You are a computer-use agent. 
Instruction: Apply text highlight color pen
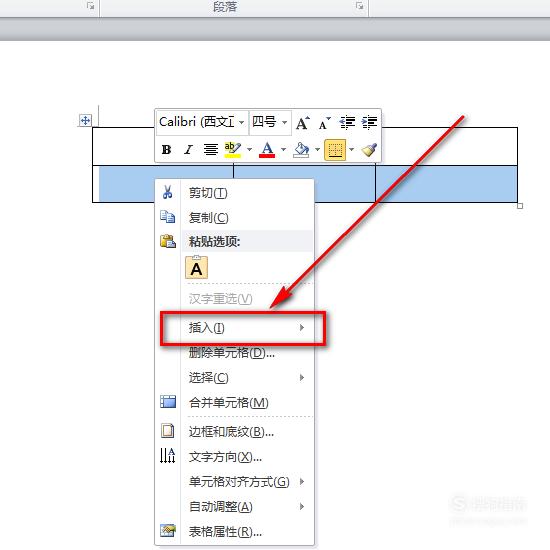[233, 150]
